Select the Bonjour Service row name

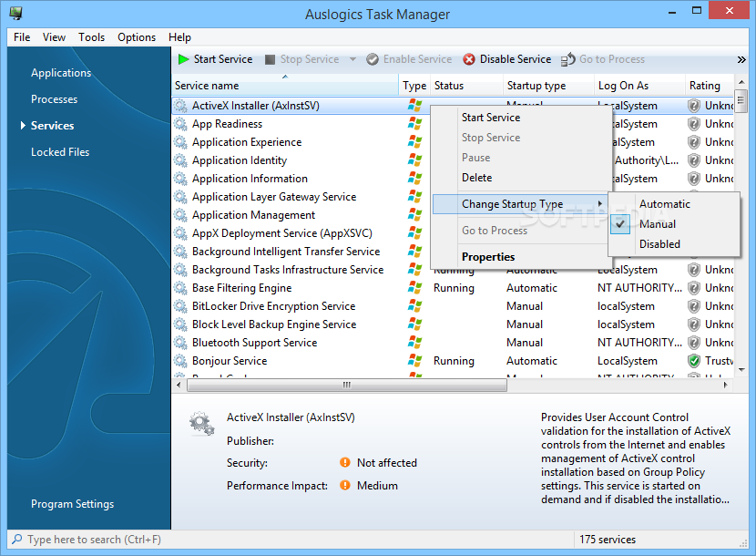pos(230,361)
